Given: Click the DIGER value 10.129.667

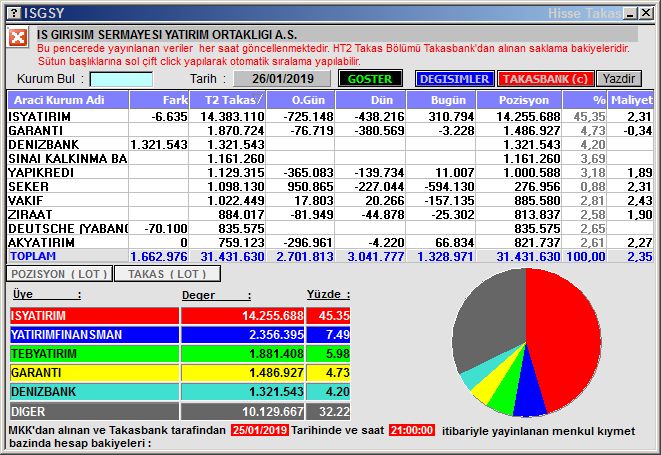Looking at the screenshot, I should coord(273,411).
